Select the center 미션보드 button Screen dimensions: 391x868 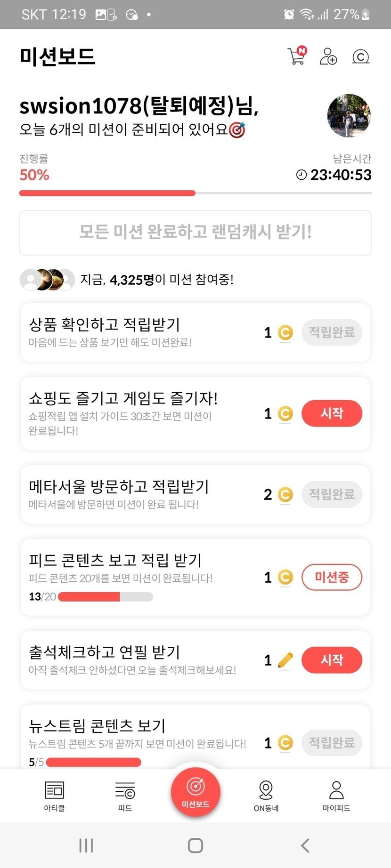195,791
